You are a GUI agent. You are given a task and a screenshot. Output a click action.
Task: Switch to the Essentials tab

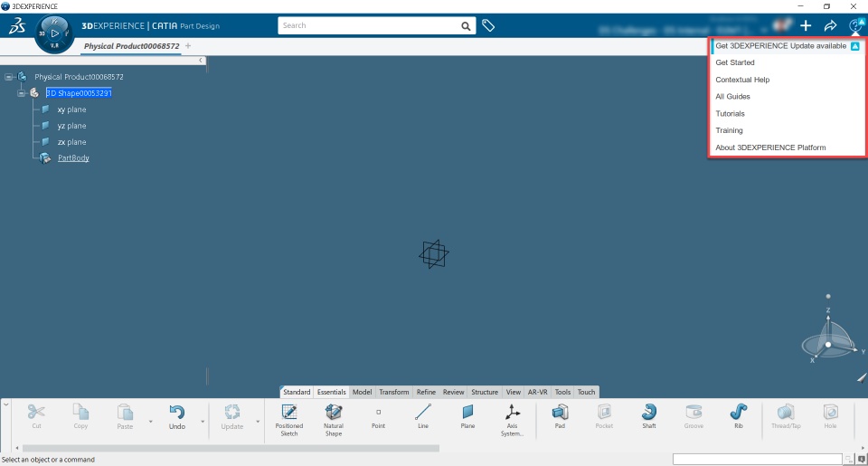(x=331, y=392)
